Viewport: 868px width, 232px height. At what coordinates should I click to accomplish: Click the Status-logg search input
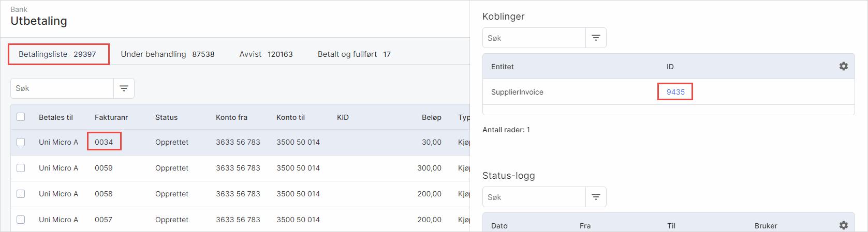(x=534, y=197)
